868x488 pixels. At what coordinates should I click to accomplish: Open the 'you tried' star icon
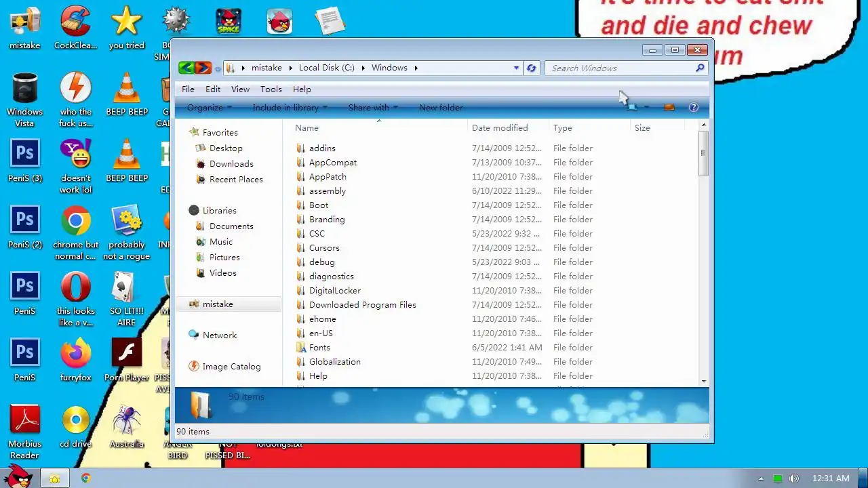[127, 28]
